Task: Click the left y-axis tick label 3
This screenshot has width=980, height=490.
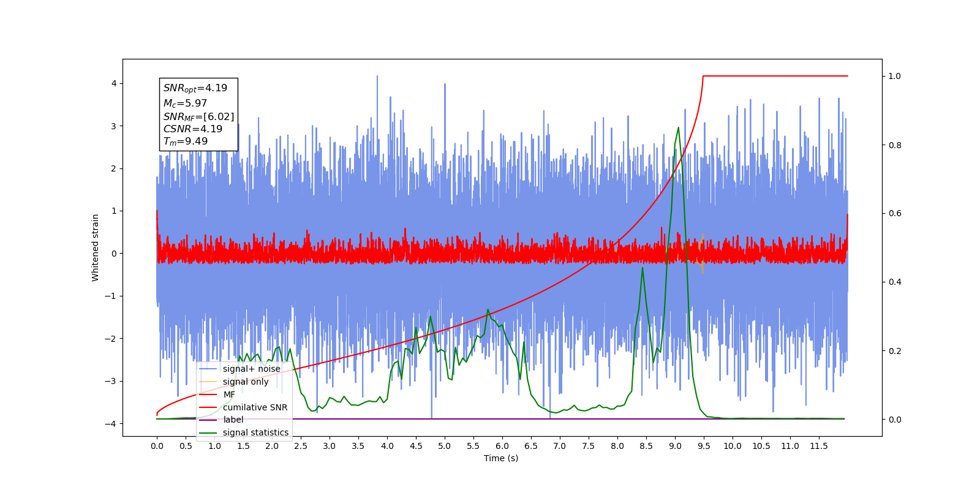Action: coord(114,126)
